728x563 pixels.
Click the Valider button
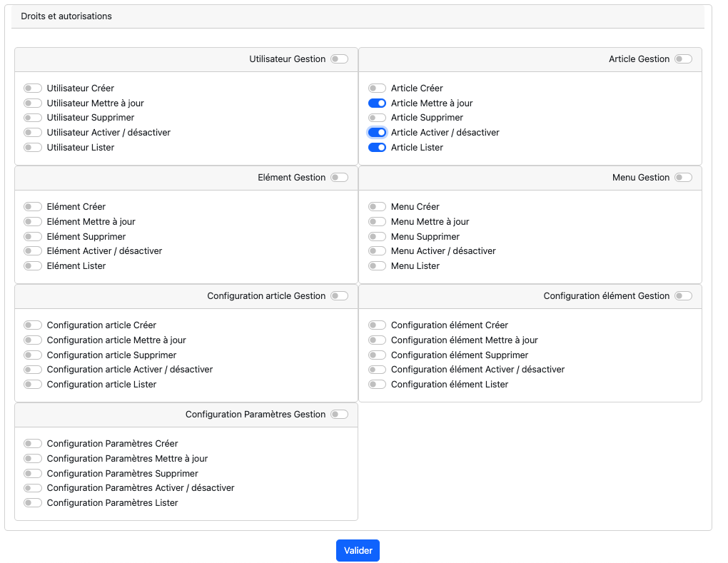click(x=358, y=550)
